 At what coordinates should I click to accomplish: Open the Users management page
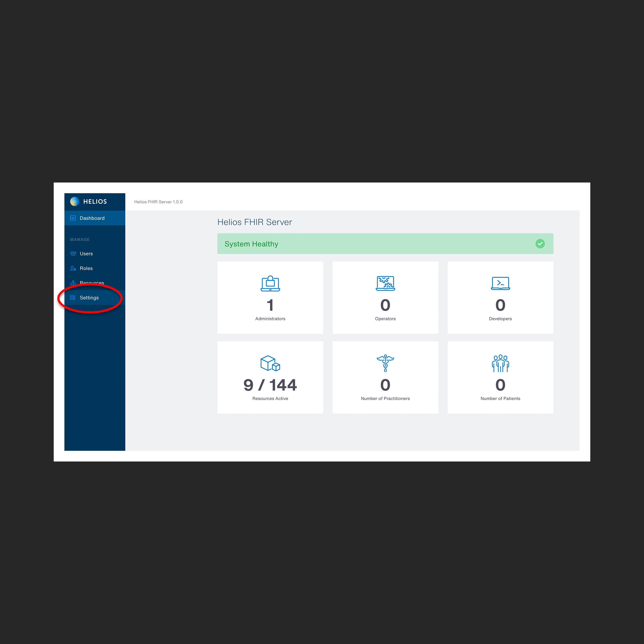95,254
